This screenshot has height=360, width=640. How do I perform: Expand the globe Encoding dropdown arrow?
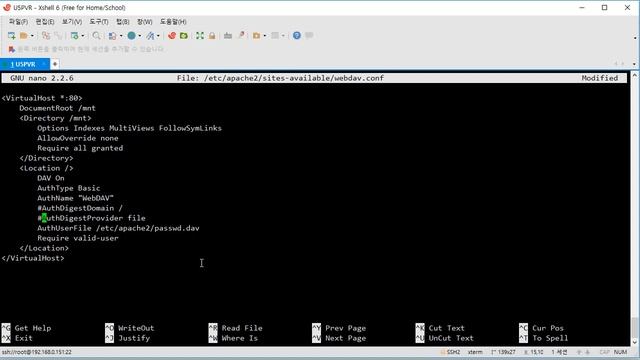pos(140,36)
